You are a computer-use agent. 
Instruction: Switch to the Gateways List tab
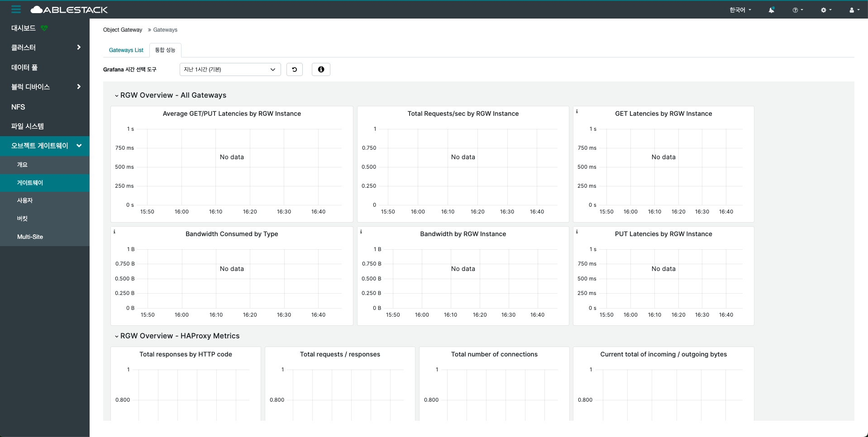pos(126,50)
